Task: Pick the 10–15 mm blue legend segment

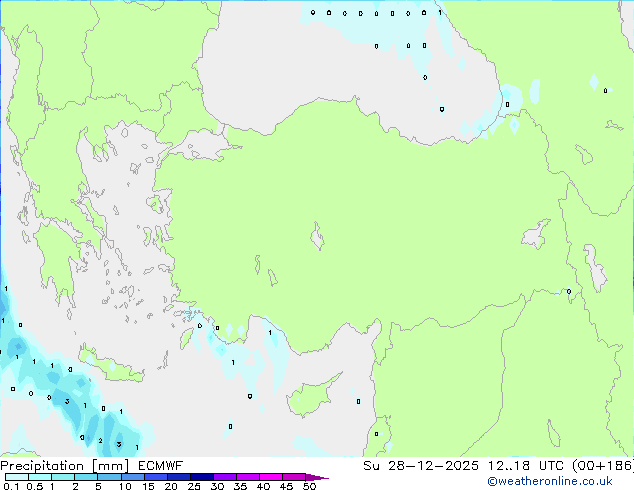Action: 132,477
